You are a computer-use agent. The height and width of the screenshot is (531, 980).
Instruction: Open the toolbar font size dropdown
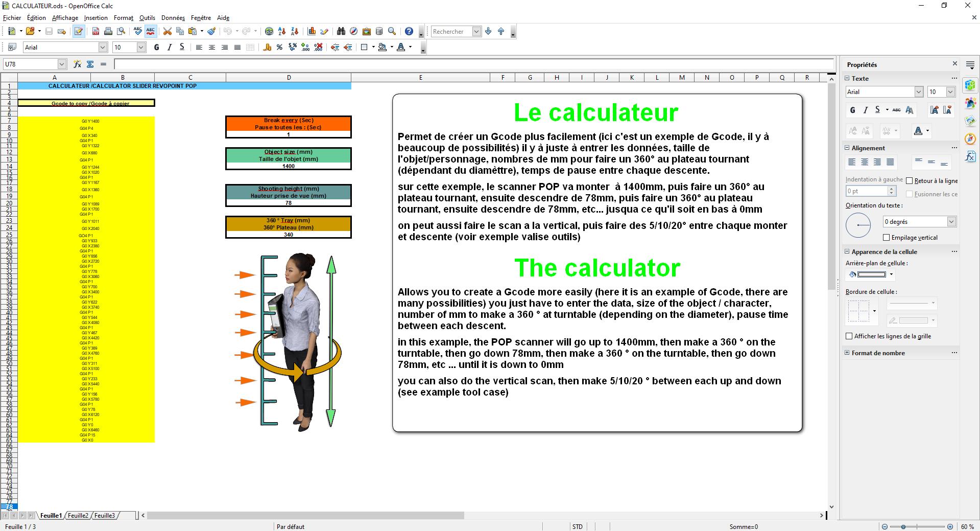point(141,47)
